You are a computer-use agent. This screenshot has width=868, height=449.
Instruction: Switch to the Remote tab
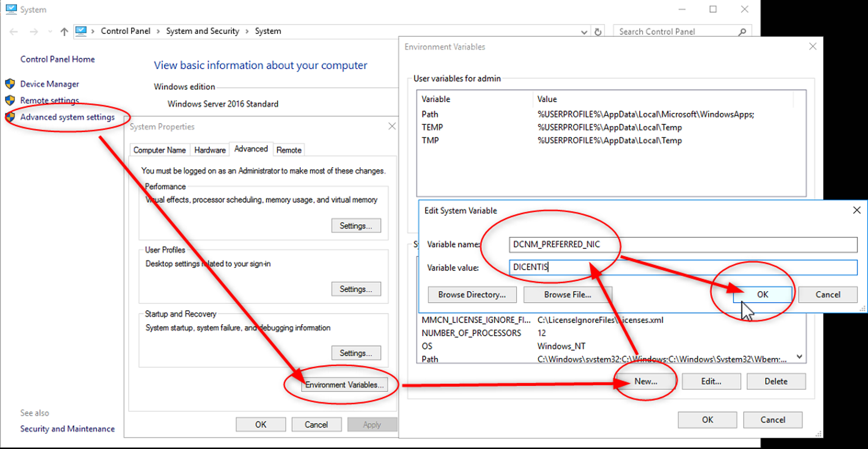[x=289, y=150]
